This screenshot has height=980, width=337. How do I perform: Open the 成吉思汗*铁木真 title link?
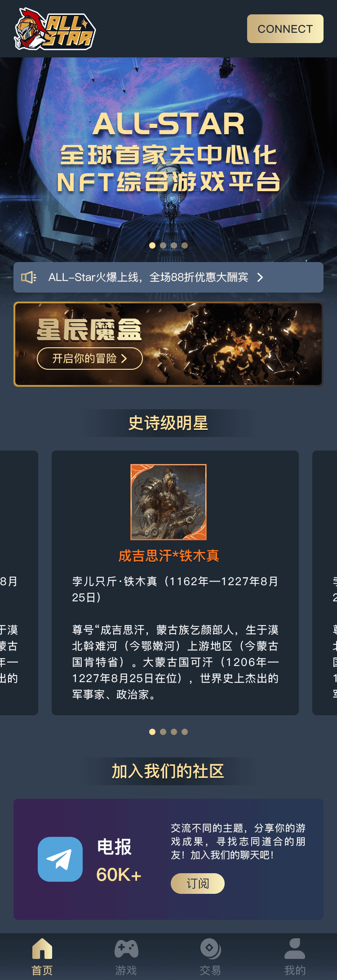[x=168, y=556]
